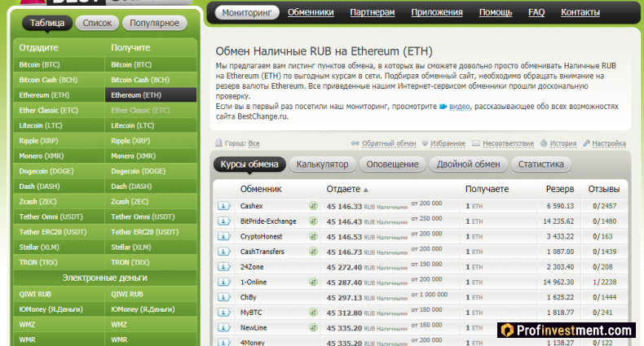Click the green badge icon next to BitPride-Exchange
The width and height of the screenshot is (644, 346).
(x=313, y=221)
